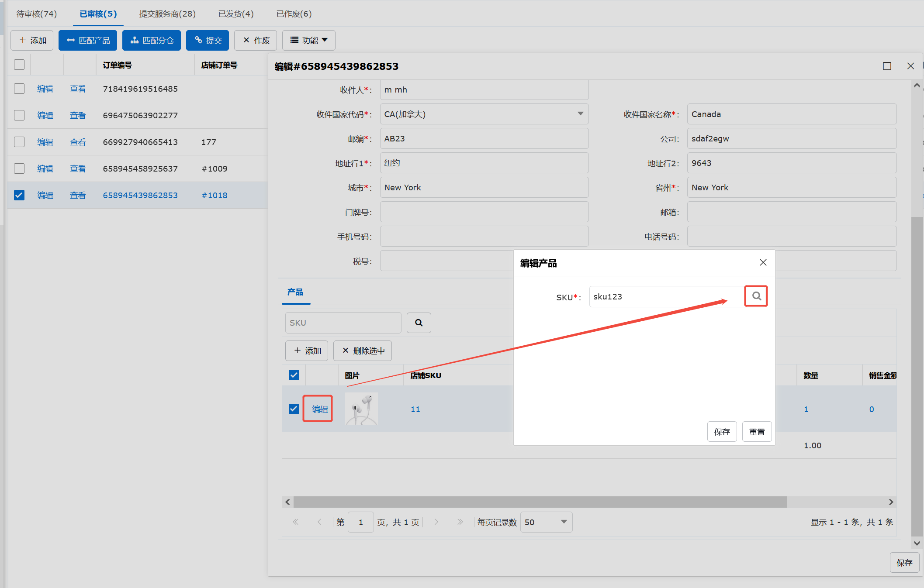Viewport: 924px width, 588px height.
Task: Click the SKU search magnifier in the Edit Product dialog
Action: (x=756, y=296)
